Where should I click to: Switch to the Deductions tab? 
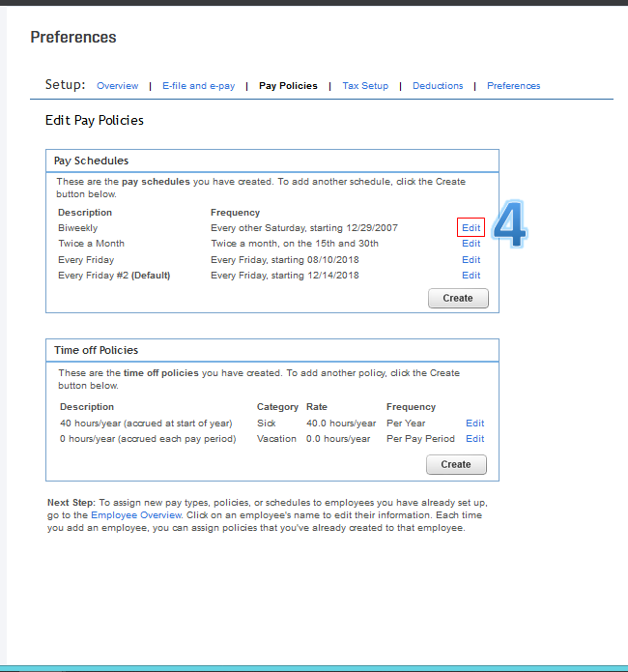click(x=438, y=86)
